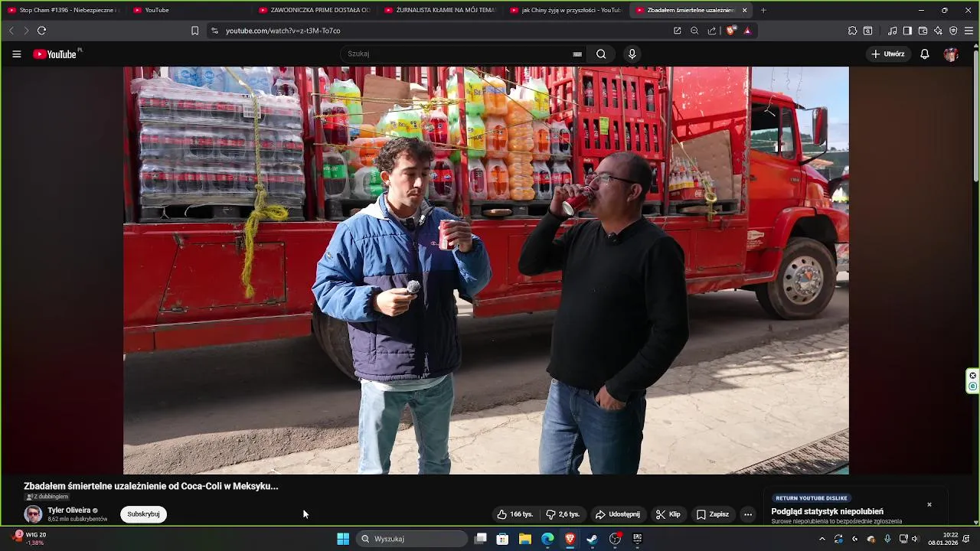The height and width of the screenshot is (551, 980).
Task: Switch to Stop Cham #1396 tab
Action: tap(63, 10)
